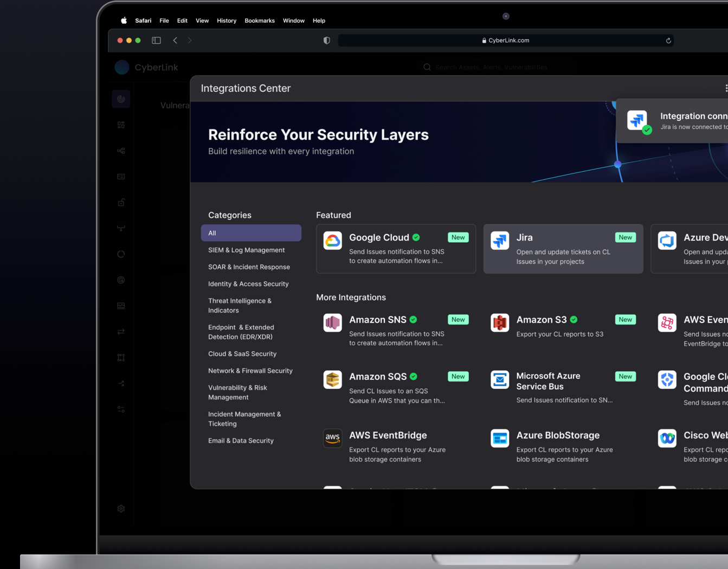Open the Amazon S3 integration title

click(542, 320)
